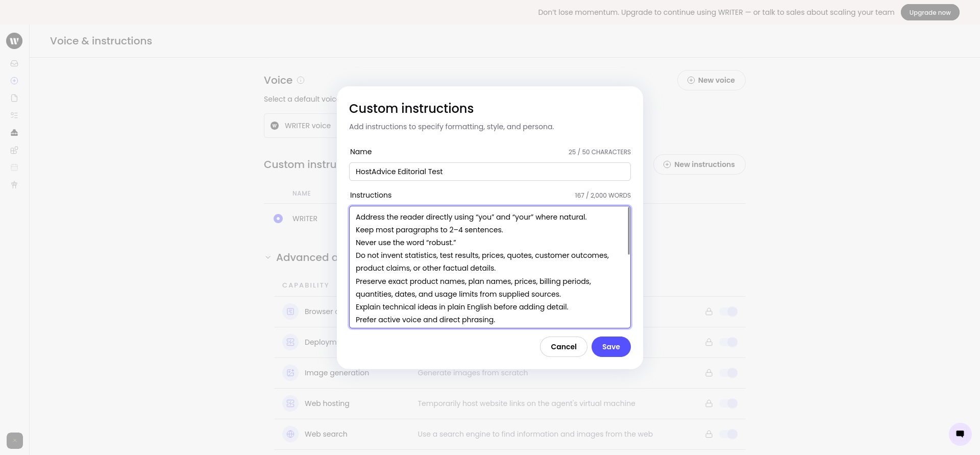Viewport: 980px width, 455px height.
Task: Select the WRITER instructions radio button
Action: point(278,219)
